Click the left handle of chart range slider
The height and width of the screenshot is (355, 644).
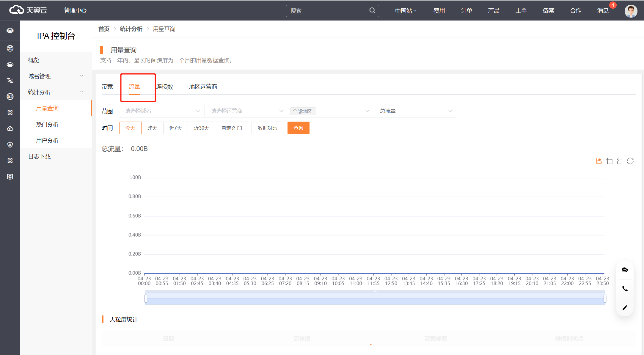146,298
